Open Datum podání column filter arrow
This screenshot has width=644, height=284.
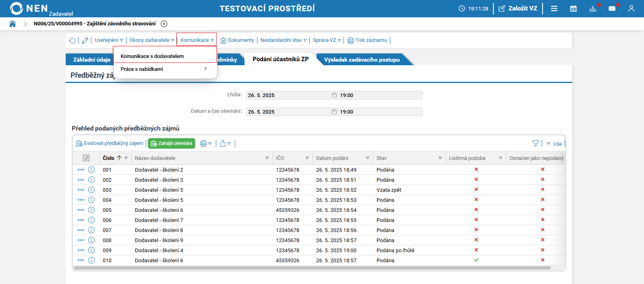(368, 158)
